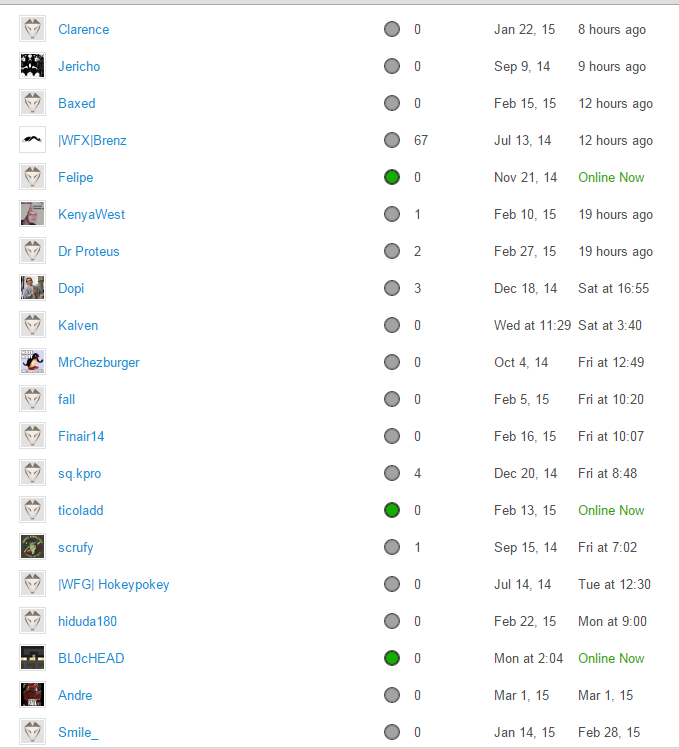Screen dimensions: 679x749
Task: Click MrChezburger's penguin avatar
Action: click(32, 362)
